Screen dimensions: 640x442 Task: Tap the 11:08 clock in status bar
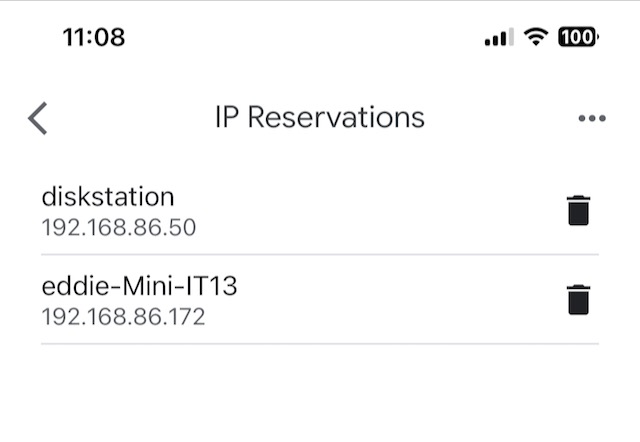coord(93,38)
